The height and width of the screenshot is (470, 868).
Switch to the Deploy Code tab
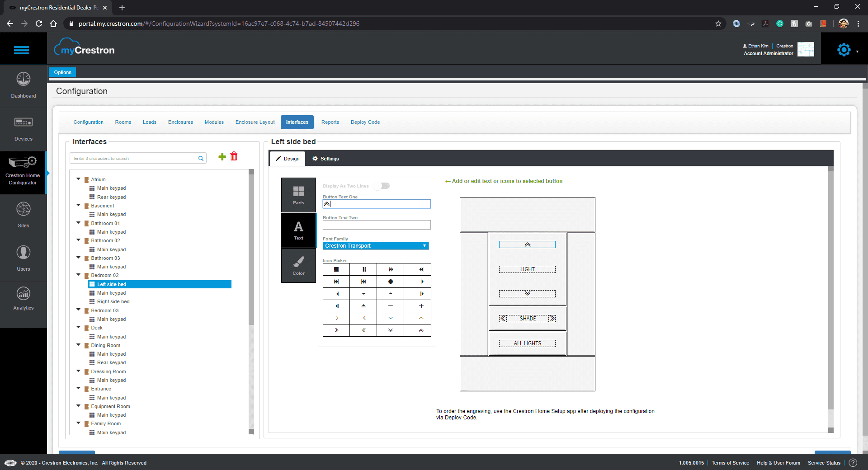pos(365,122)
